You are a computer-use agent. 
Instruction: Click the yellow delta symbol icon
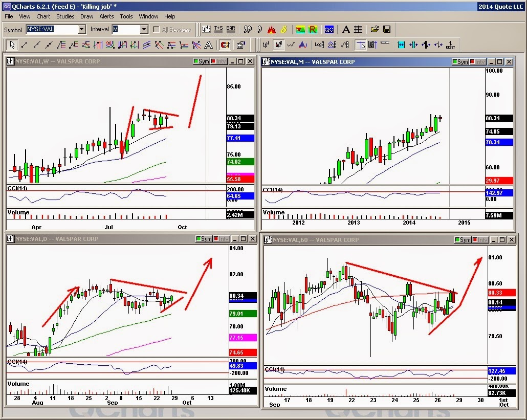284,30
